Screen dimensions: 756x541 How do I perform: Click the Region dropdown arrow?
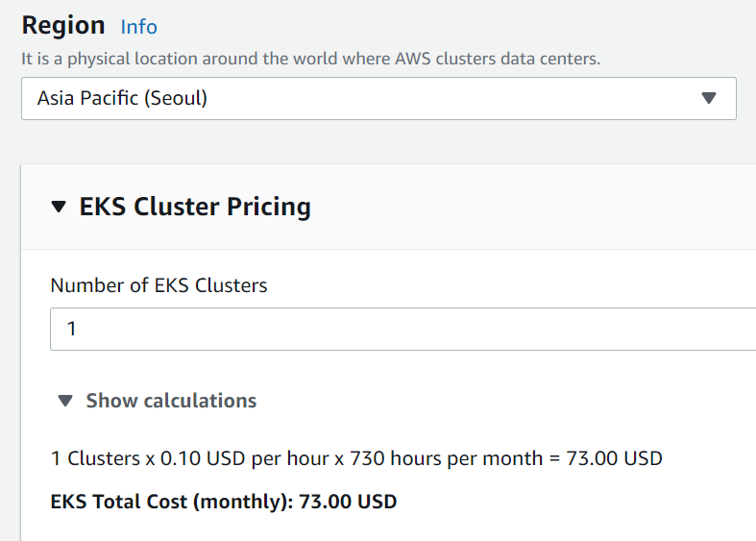click(709, 98)
